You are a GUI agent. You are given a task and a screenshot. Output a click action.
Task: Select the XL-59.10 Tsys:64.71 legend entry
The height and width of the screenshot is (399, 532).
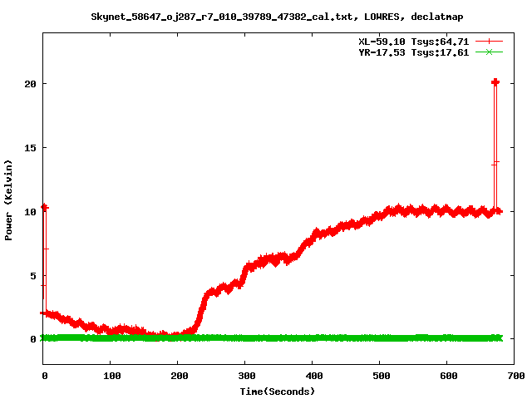click(x=414, y=42)
